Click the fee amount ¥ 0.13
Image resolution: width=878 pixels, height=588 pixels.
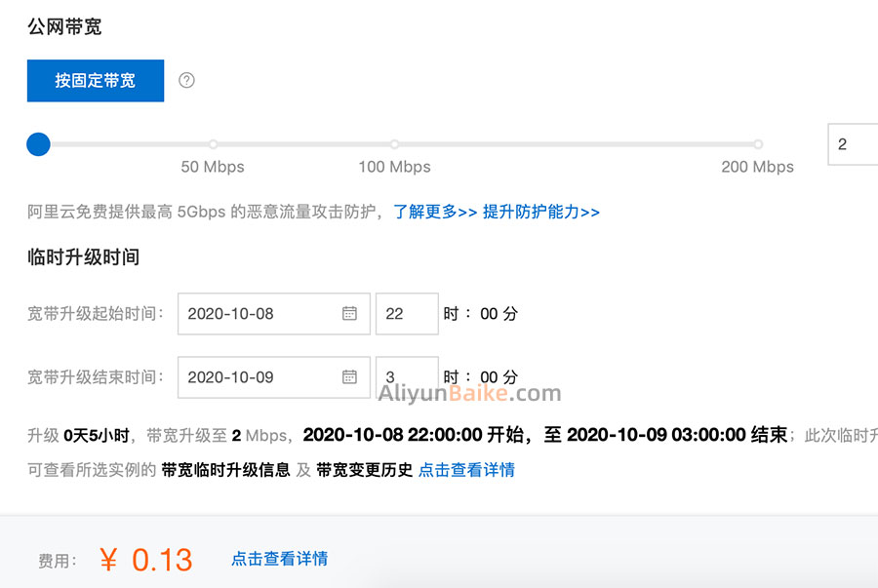pos(146,560)
